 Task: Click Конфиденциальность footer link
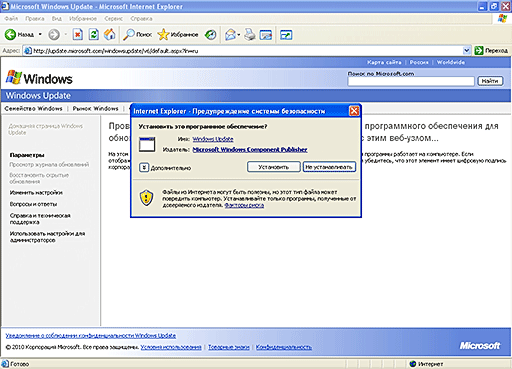pyautogui.click(x=284, y=347)
